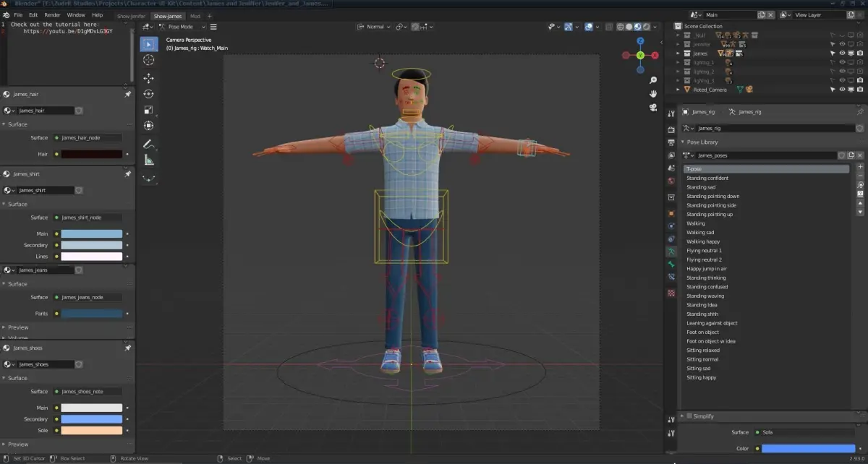Screen dimensions: 868x464
Task: Open the Object properties orange square tab
Action: [671, 213]
